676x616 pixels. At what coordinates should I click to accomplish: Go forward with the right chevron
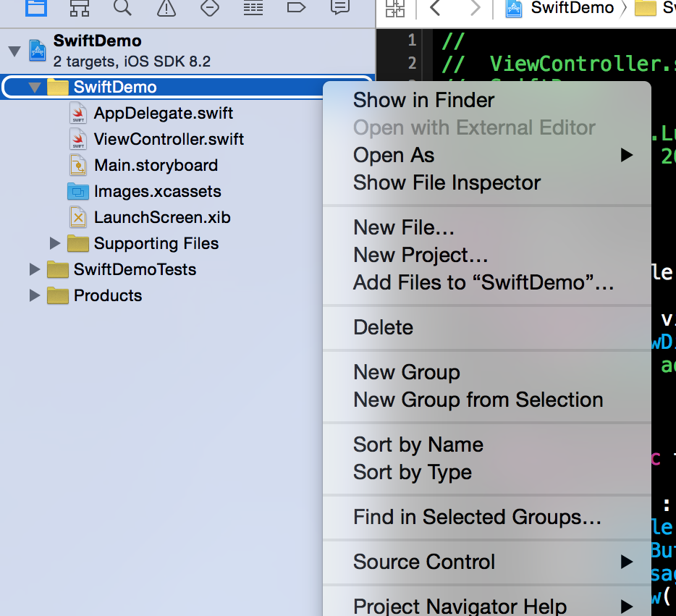tap(475, 8)
